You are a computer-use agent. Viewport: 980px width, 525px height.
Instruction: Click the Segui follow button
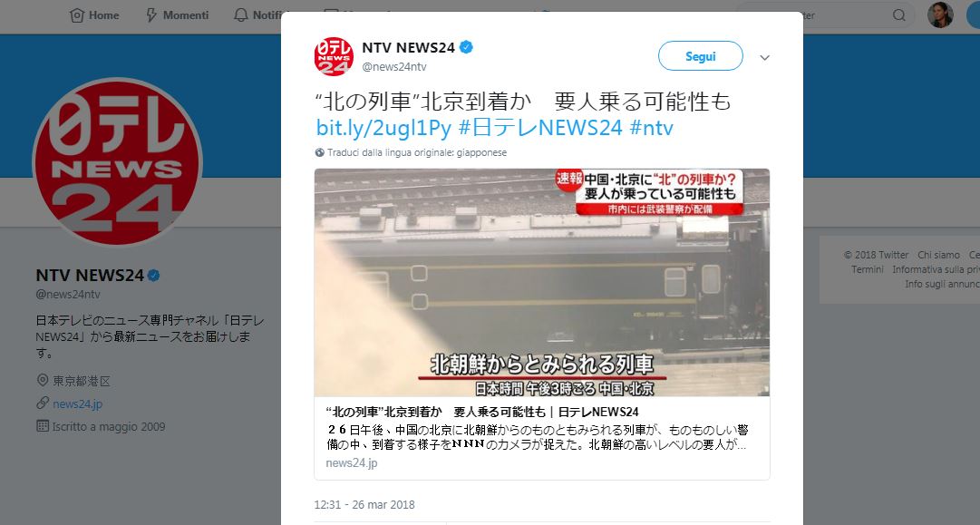[700, 56]
